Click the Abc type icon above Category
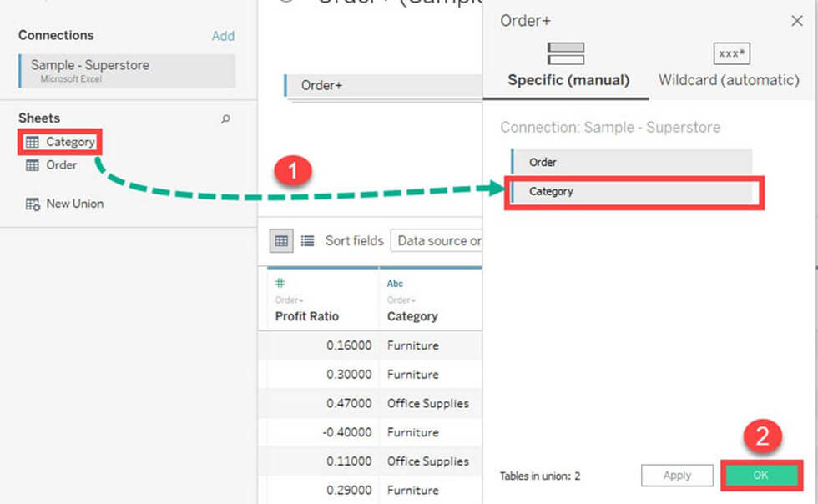818x504 pixels. 395,284
